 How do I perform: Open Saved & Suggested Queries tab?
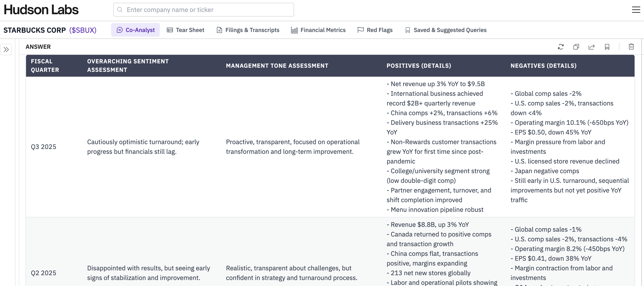446,30
